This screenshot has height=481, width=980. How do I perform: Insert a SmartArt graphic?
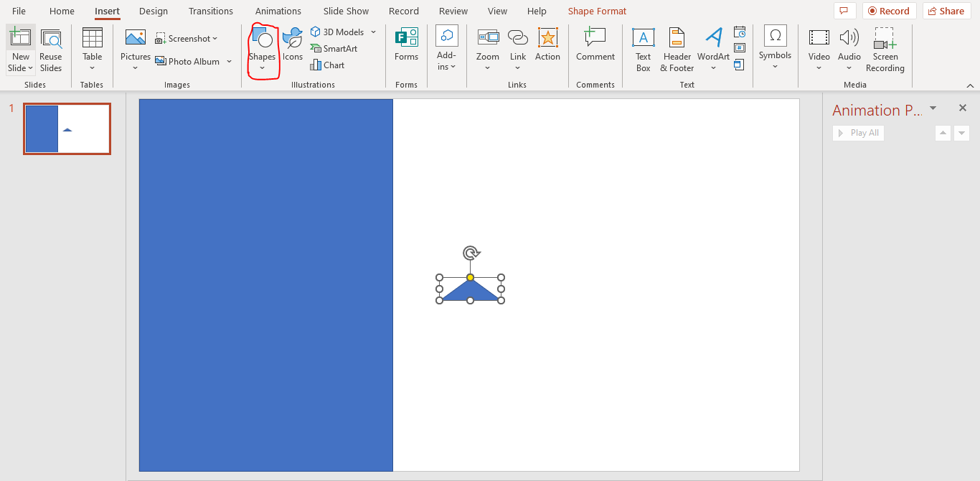[334, 49]
